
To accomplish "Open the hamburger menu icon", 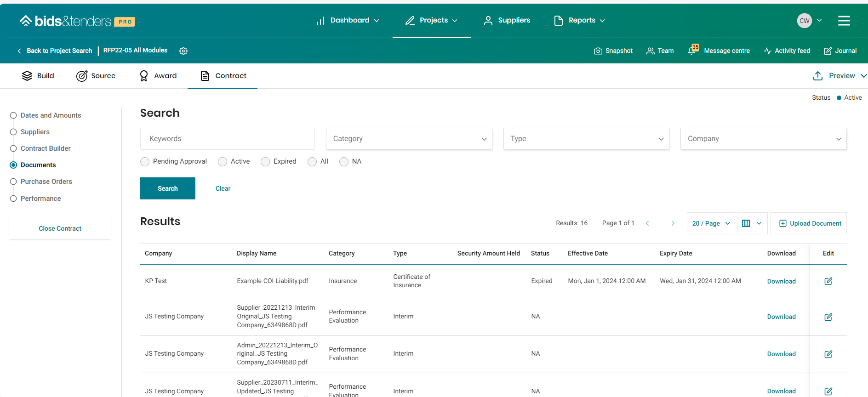I will coord(844,21).
